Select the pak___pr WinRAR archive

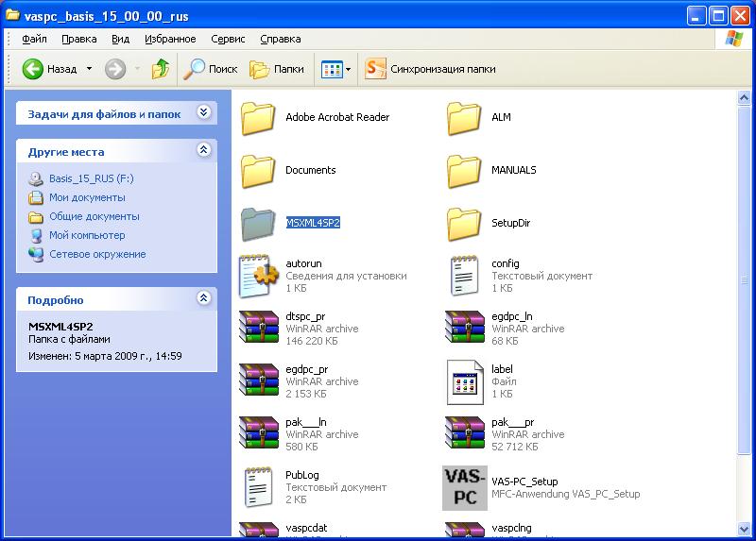(465, 434)
